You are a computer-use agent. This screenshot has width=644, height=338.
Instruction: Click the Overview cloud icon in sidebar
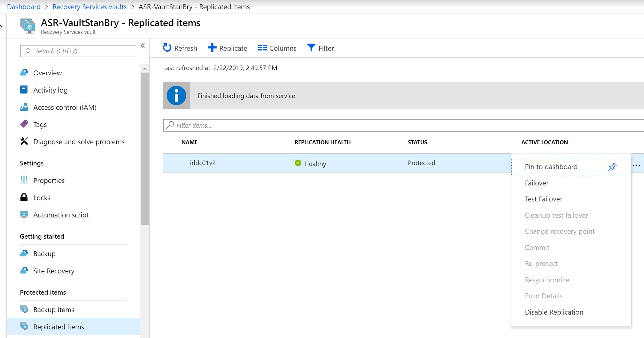(24, 73)
